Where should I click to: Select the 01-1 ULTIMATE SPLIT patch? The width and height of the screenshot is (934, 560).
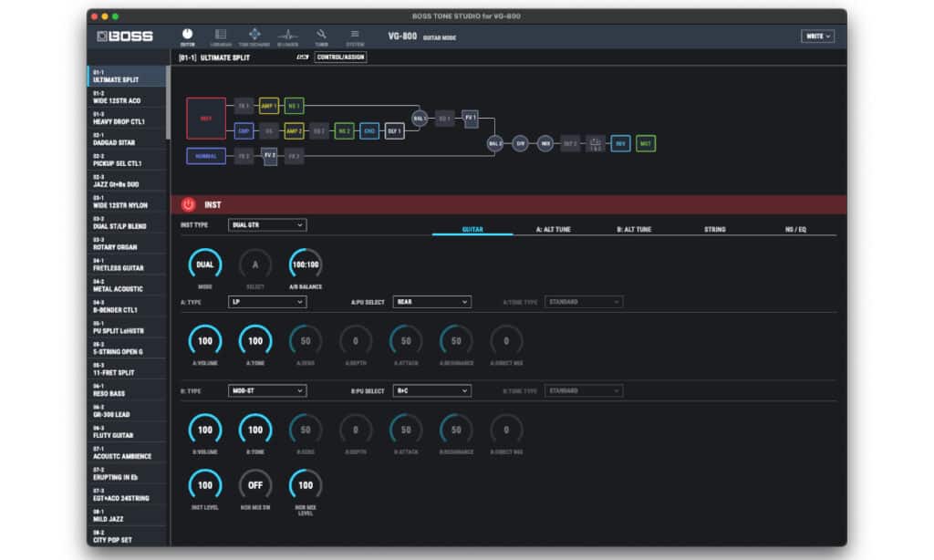127,77
